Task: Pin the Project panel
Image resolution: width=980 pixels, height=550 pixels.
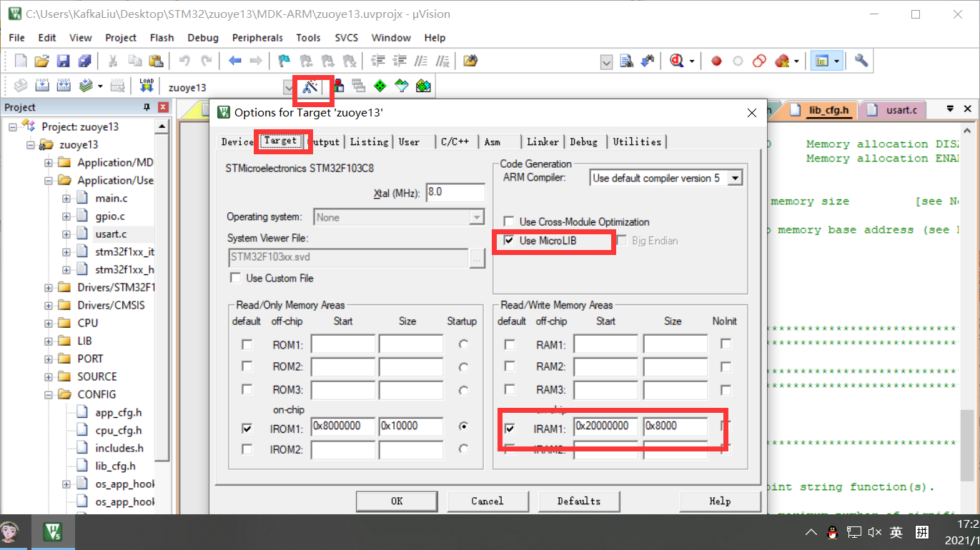Action: (x=147, y=107)
